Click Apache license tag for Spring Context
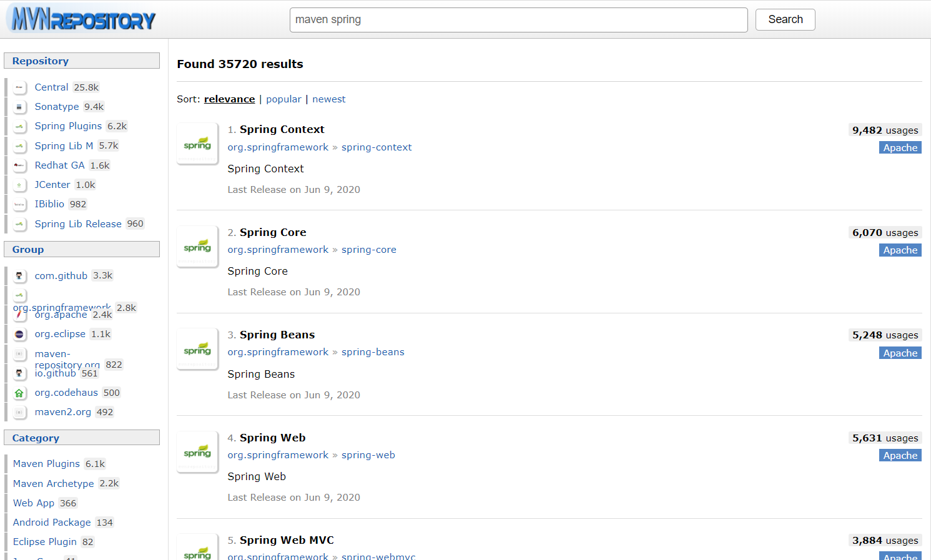The width and height of the screenshot is (931, 560). (900, 148)
